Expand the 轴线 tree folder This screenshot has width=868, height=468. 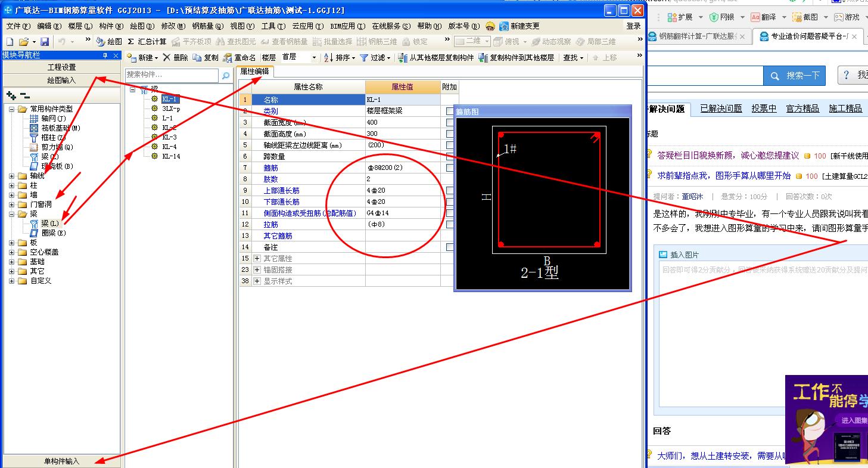pos(12,176)
